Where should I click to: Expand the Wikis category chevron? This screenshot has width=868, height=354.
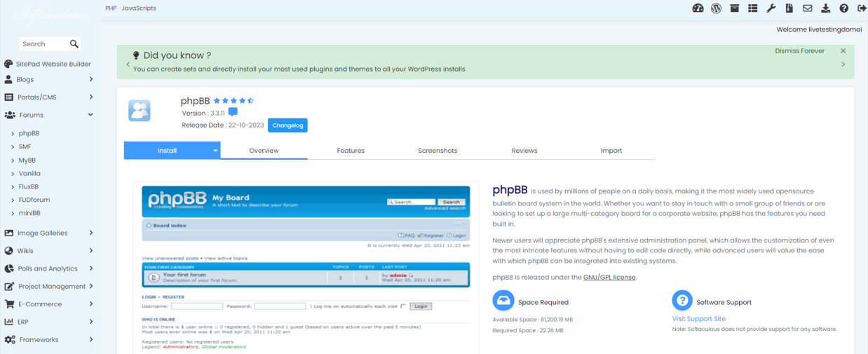click(x=90, y=250)
